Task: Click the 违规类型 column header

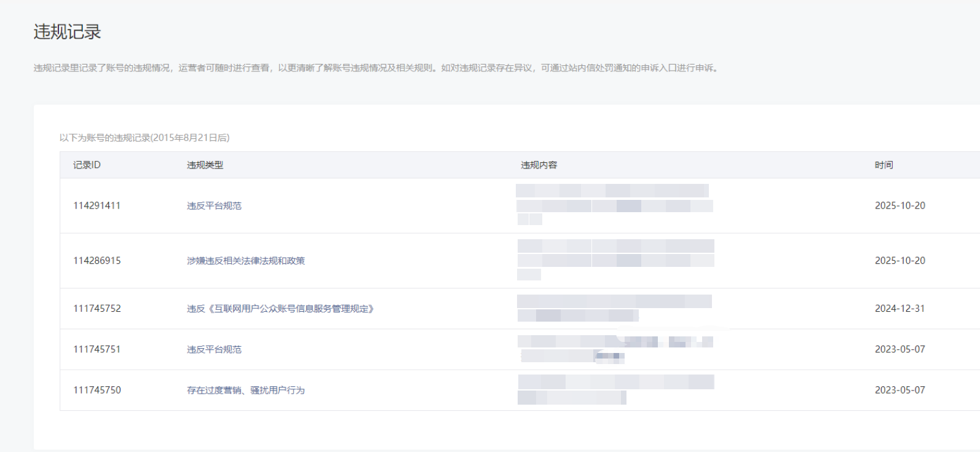Action: click(x=205, y=165)
